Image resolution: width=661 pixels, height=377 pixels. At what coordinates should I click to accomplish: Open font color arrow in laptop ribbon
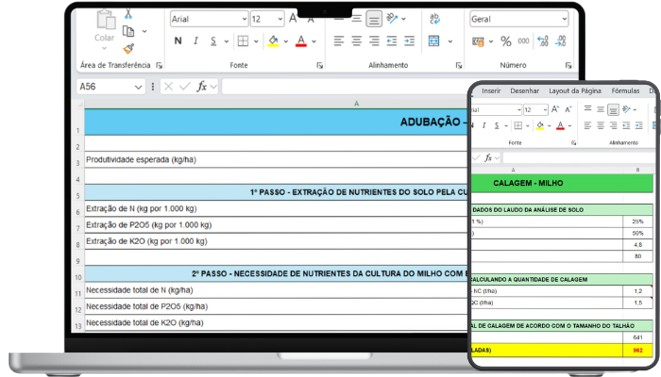click(x=314, y=41)
